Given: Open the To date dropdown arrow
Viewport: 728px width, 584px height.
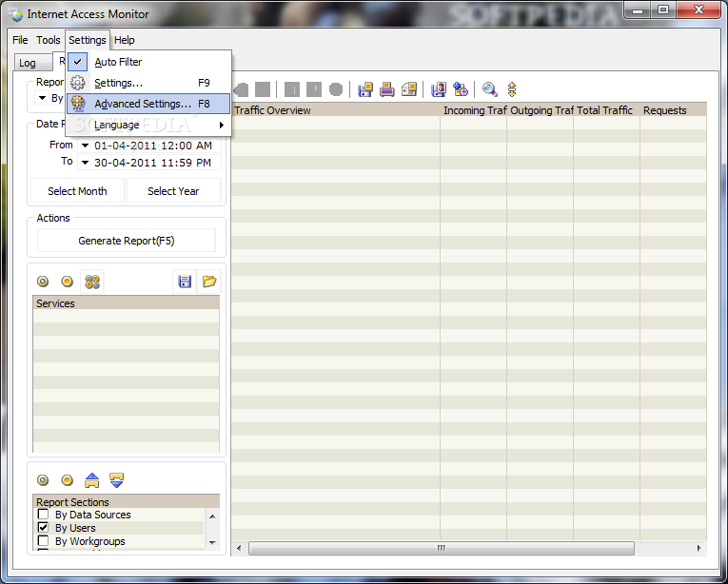Looking at the screenshot, I should (85, 163).
